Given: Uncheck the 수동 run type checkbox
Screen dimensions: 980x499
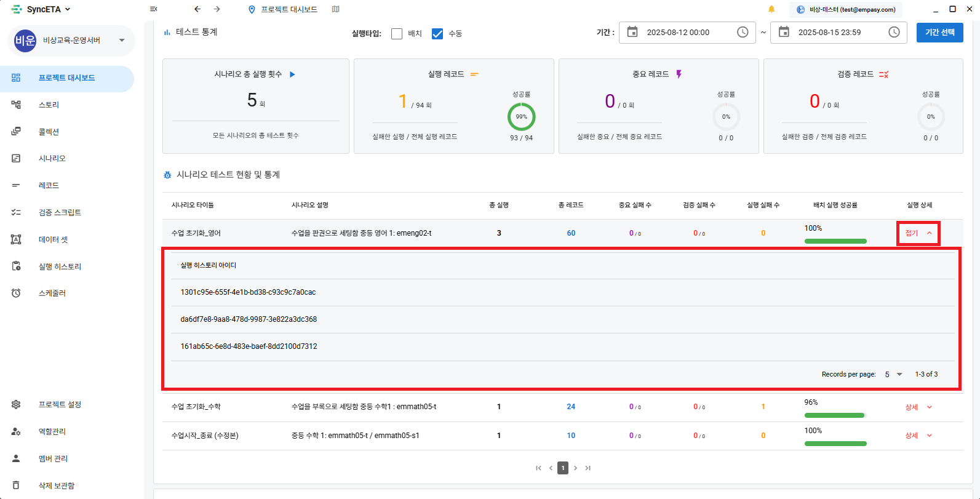Looking at the screenshot, I should coord(437,34).
